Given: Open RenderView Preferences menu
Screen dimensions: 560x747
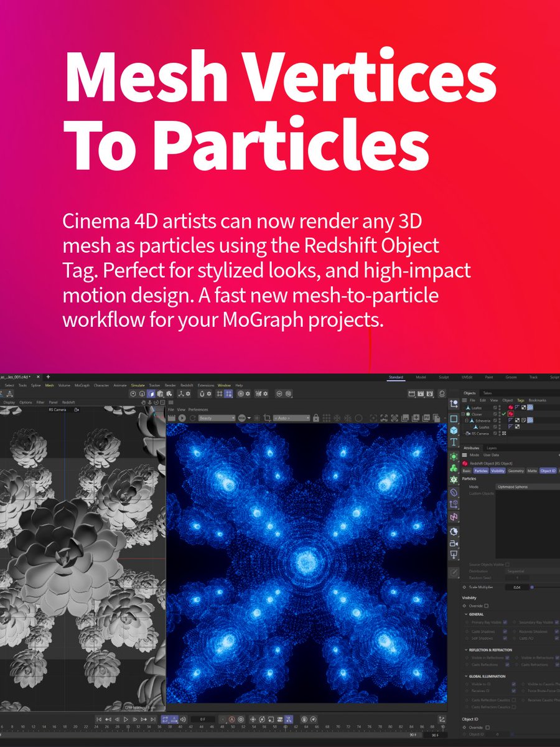Looking at the screenshot, I should click(198, 410).
